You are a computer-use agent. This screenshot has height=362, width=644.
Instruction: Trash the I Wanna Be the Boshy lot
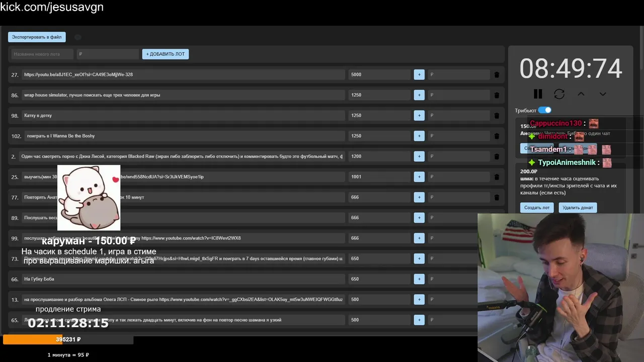(497, 136)
